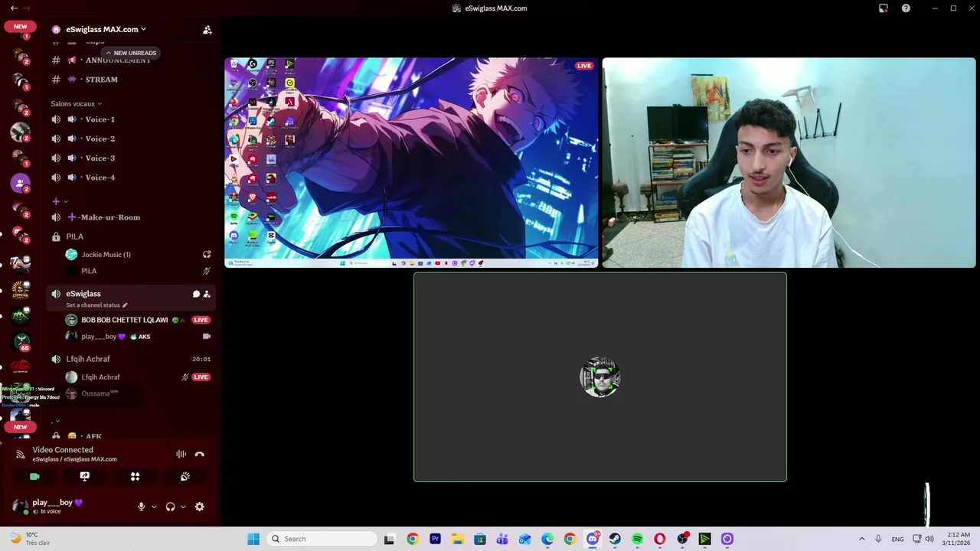Mute the microphone
This screenshot has width=980, height=551.
coord(141,507)
